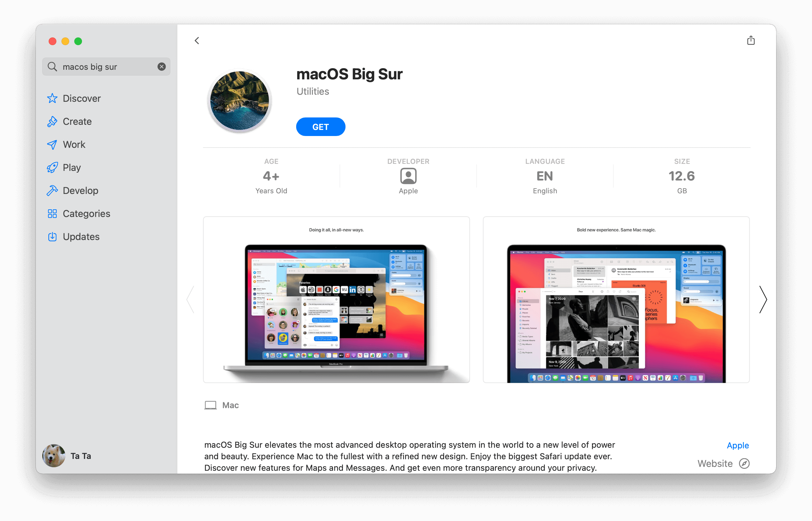Click the Categories sidebar icon
Image resolution: width=812 pixels, height=521 pixels.
click(53, 213)
